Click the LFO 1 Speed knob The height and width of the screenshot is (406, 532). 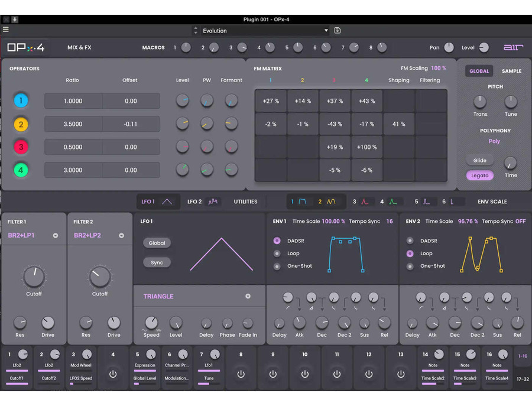(x=151, y=323)
